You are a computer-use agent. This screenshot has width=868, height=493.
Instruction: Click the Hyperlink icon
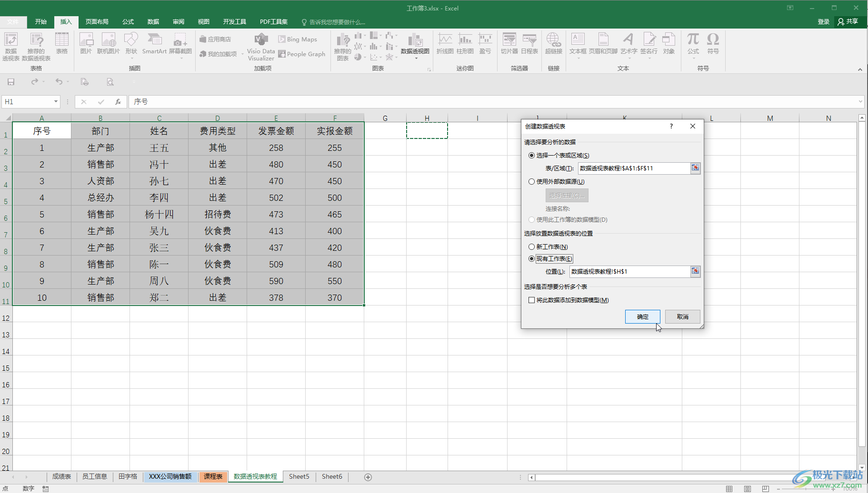click(x=554, y=43)
